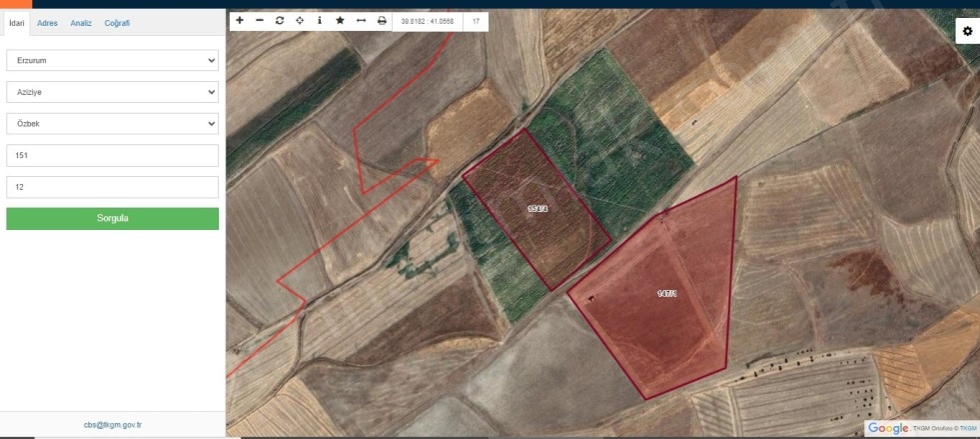Viewport: 980px width, 439px height.
Task: Zoom in with the plus icon
Action: click(240, 20)
